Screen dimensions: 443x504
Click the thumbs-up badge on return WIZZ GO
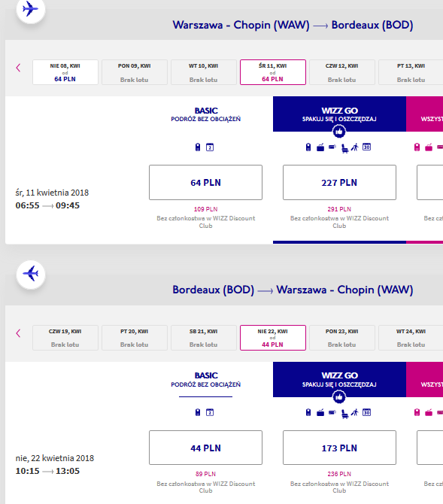click(339, 396)
